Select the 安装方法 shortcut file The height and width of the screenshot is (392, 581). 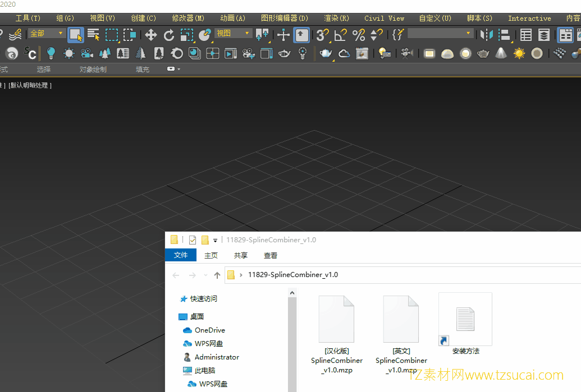point(465,324)
